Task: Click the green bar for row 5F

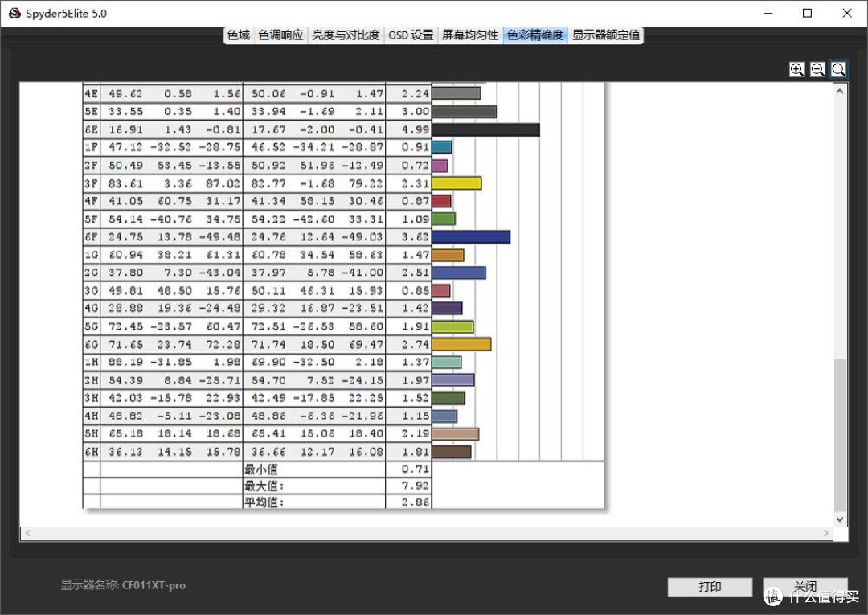Action: click(x=444, y=219)
